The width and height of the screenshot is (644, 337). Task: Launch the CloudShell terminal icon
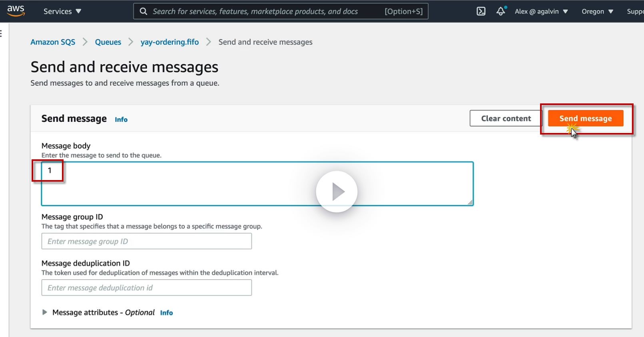coord(481,11)
